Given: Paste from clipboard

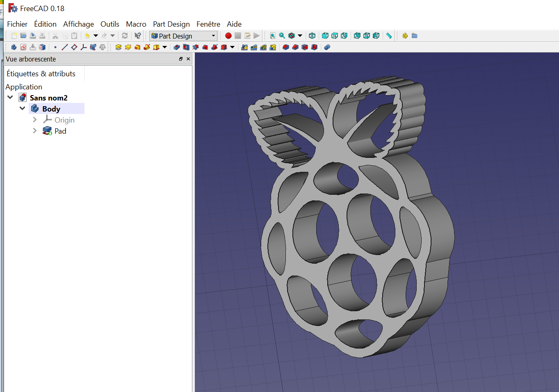Looking at the screenshot, I should point(74,36).
